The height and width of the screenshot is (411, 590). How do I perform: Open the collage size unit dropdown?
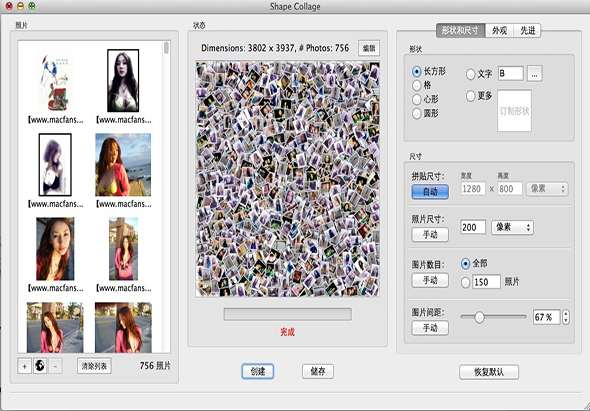point(547,189)
